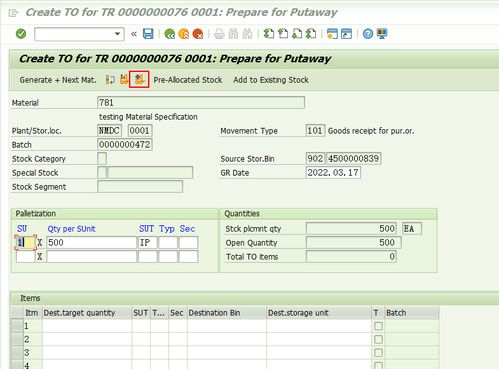Click the Create New Session icon

pos(332,34)
